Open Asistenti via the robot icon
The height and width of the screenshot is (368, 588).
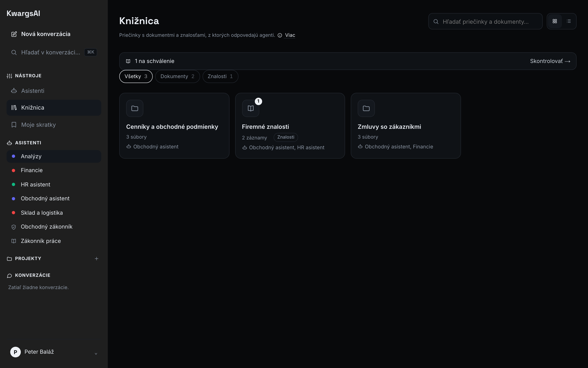pyautogui.click(x=14, y=91)
